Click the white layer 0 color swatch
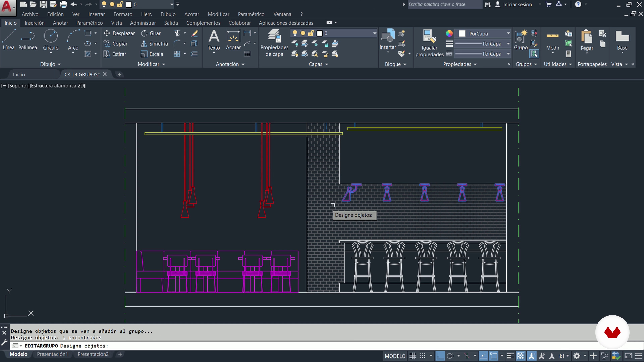This screenshot has height=362, width=644. tap(319, 34)
